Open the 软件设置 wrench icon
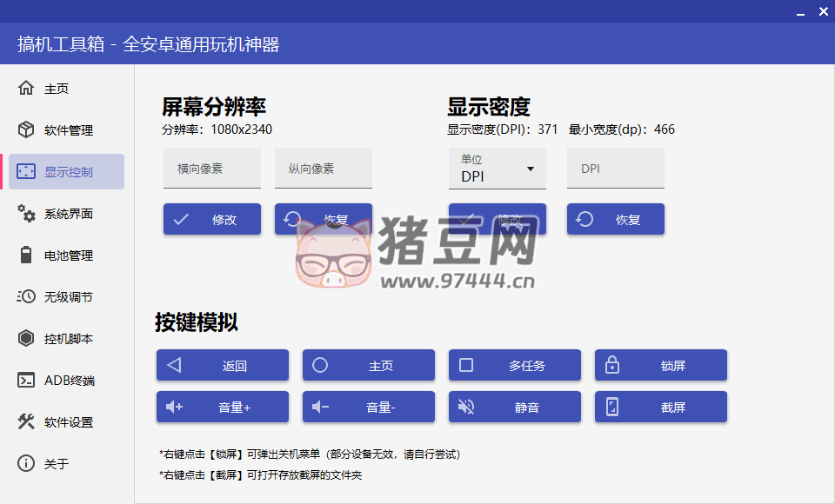The image size is (835, 504). click(26, 421)
